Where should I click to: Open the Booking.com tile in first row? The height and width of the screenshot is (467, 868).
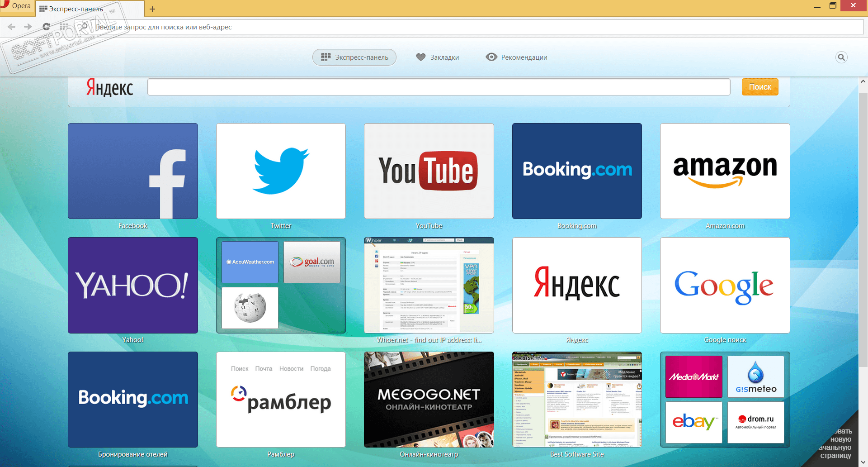(x=577, y=171)
